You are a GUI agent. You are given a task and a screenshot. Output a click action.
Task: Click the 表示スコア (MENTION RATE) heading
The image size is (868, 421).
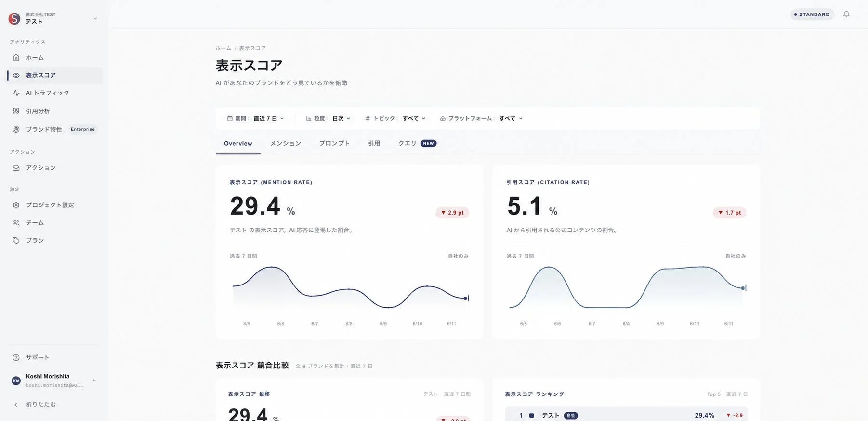[271, 182]
